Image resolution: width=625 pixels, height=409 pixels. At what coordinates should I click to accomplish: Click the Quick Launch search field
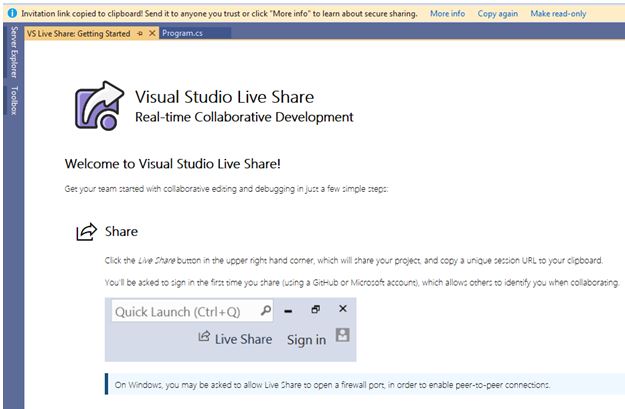192,311
